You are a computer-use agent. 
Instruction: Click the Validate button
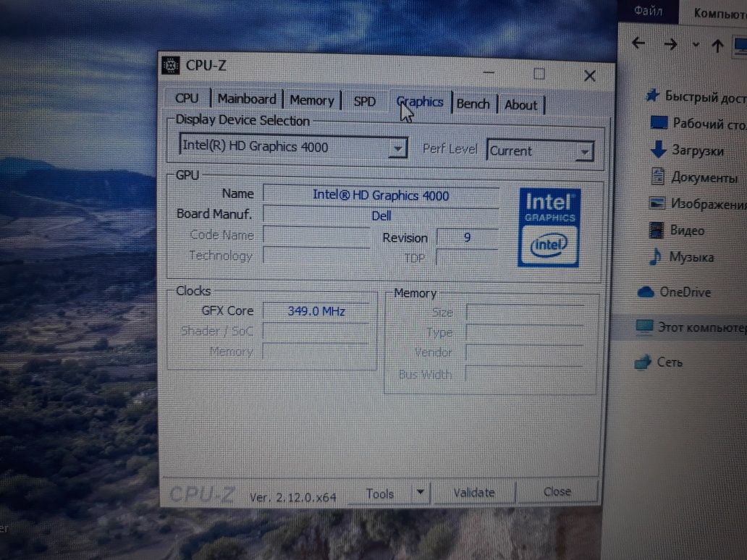(474, 493)
